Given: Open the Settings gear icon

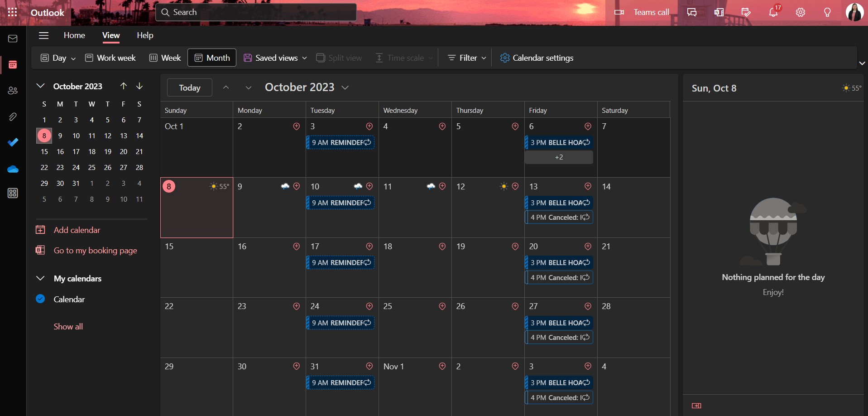Looking at the screenshot, I should 801,12.
